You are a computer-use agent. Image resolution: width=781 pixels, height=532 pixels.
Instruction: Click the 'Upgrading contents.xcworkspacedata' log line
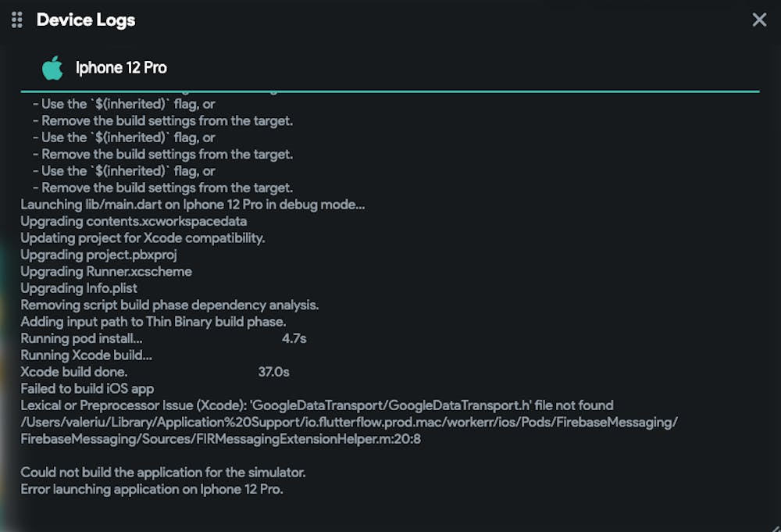pyautogui.click(x=134, y=221)
